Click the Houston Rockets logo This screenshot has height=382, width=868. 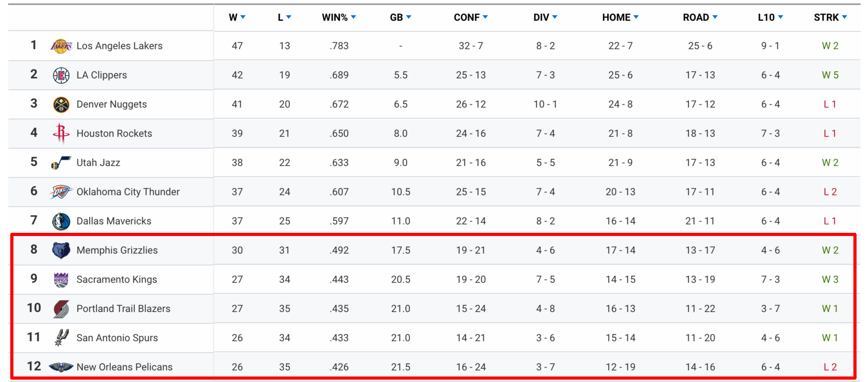[x=61, y=133]
